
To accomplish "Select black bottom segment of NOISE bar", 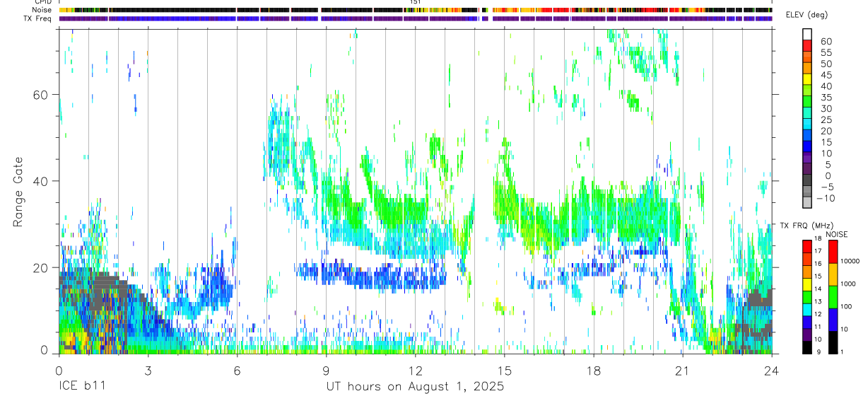I will click(833, 342).
